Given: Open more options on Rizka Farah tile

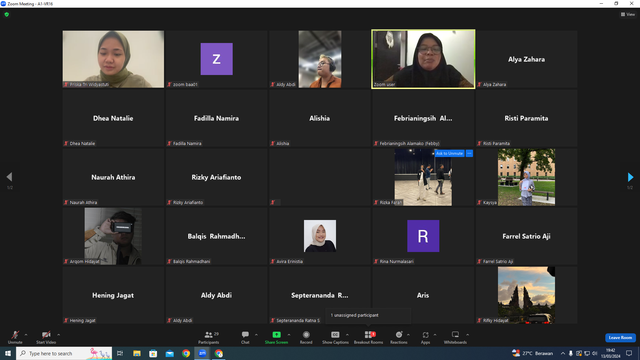Looking at the screenshot, I should click(469, 153).
